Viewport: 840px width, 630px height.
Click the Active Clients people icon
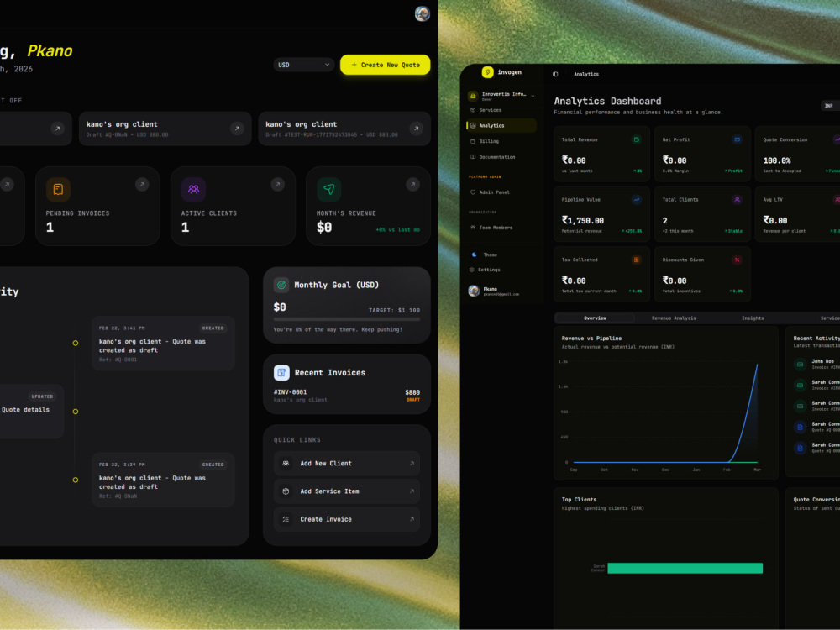(x=193, y=189)
